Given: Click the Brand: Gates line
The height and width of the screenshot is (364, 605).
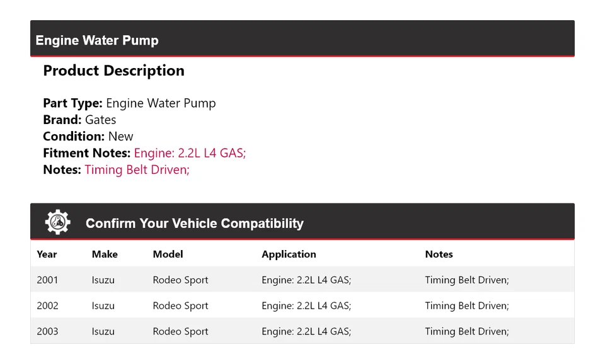Looking at the screenshot, I should [79, 120].
